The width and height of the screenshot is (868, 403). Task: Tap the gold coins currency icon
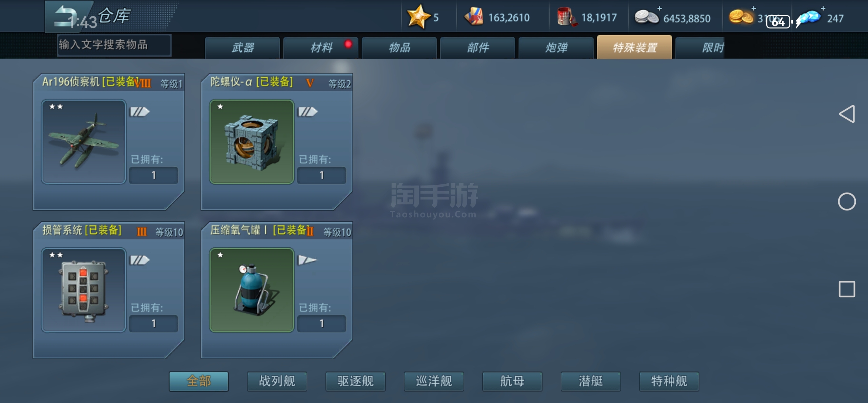tap(741, 17)
